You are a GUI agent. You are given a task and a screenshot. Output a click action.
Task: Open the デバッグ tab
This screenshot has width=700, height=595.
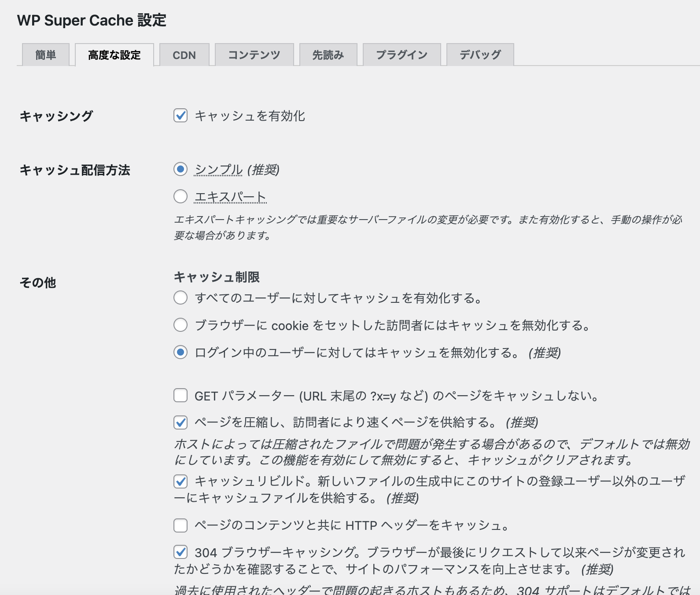[480, 55]
